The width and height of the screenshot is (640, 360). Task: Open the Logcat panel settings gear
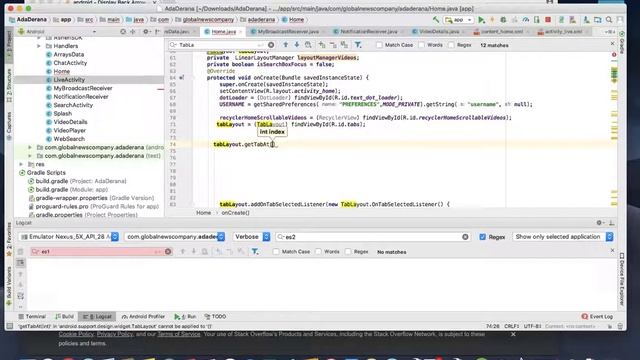click(x=599, y=223)
